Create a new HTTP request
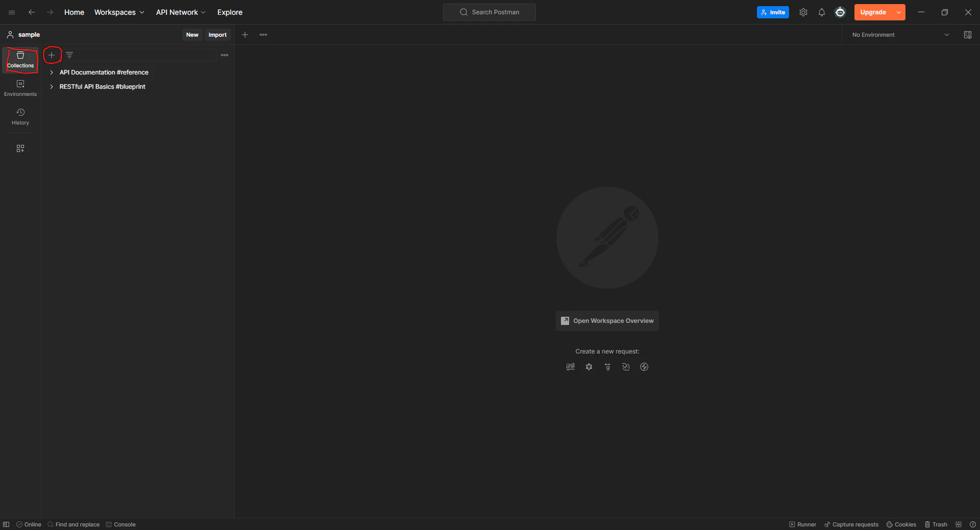This screenshot has width=980, height=530. pyautogui.click(x=571, y=367)
